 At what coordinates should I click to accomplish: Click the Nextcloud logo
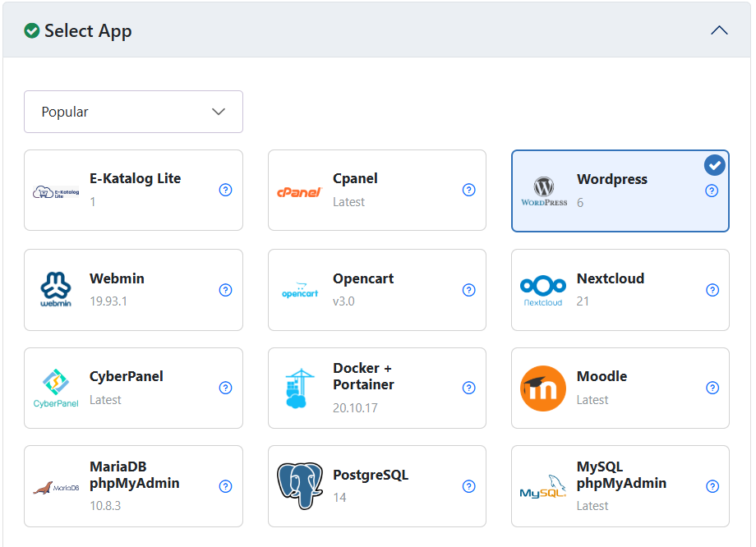pyautogui.click(x=543, y=286)
